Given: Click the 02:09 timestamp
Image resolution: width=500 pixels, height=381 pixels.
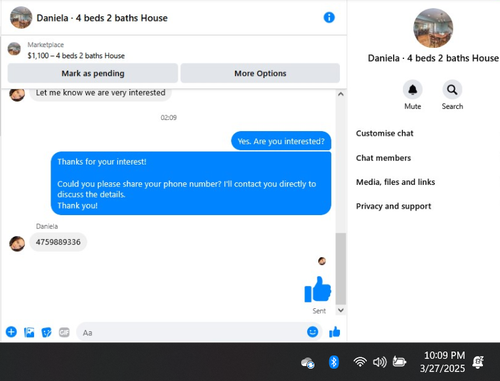Looking at the screenshot, I should 169,118.
